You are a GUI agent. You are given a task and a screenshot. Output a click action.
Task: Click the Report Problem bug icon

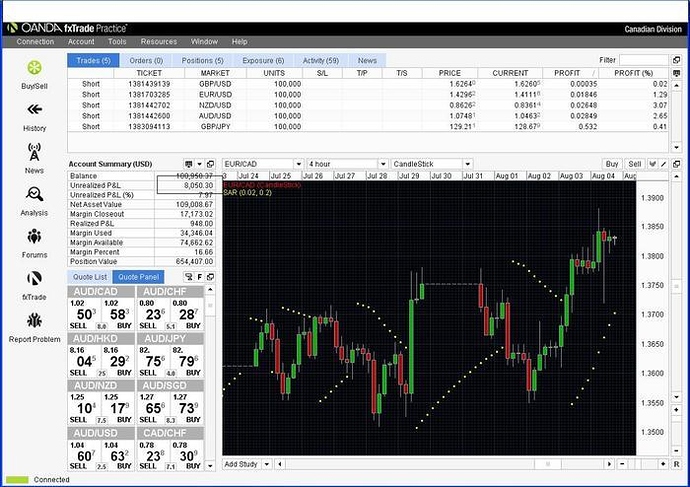click(34, 320)
